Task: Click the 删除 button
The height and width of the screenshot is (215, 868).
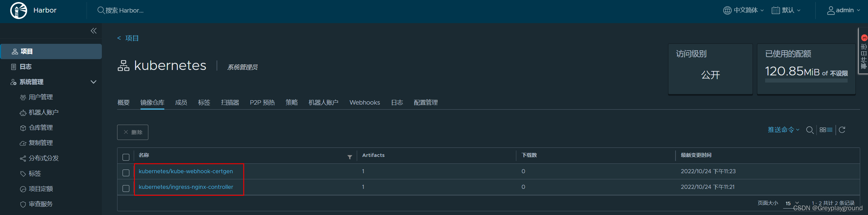Action: (133, 132)
